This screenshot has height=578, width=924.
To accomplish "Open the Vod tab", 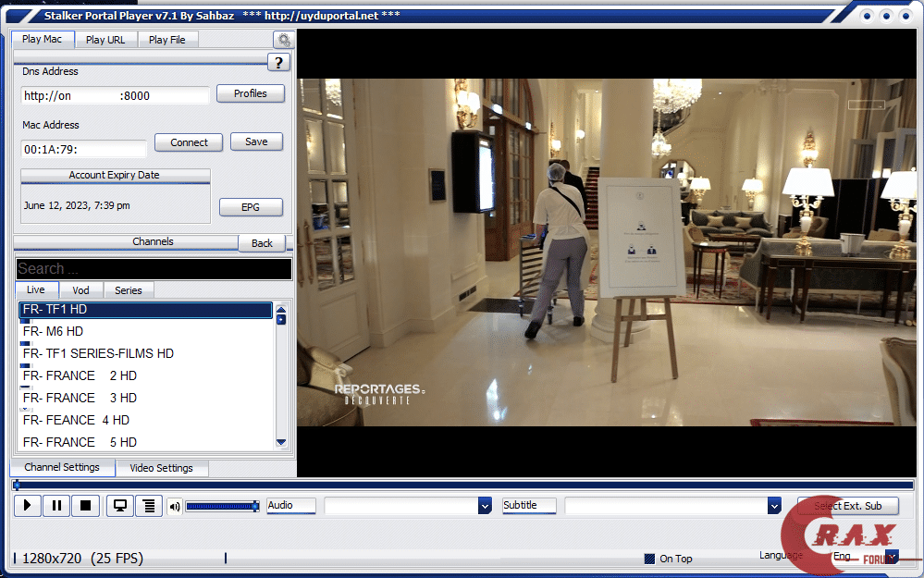I will pyautogui.click(x=80, y=290).
